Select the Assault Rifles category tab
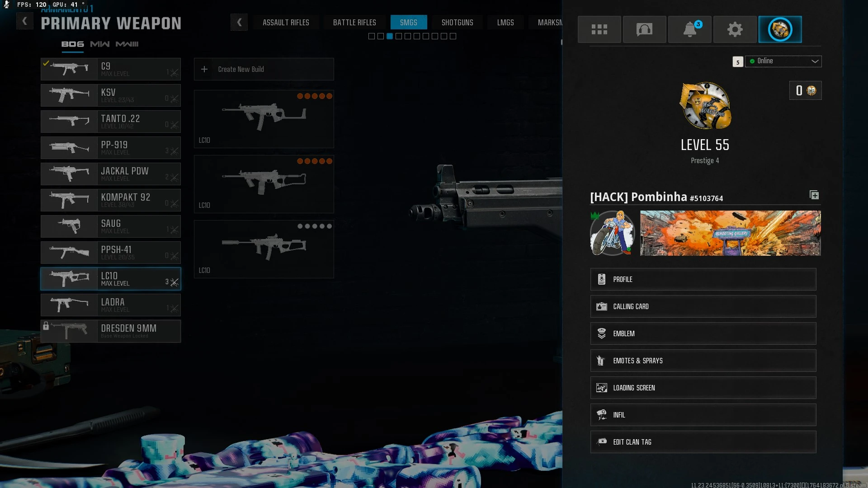 tap(286, 22)
